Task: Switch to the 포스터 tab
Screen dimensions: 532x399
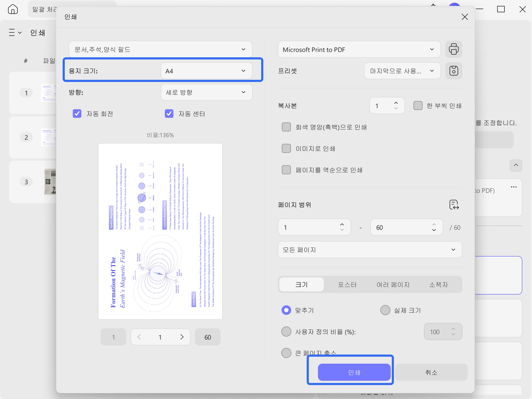Action: click(347, 284)
